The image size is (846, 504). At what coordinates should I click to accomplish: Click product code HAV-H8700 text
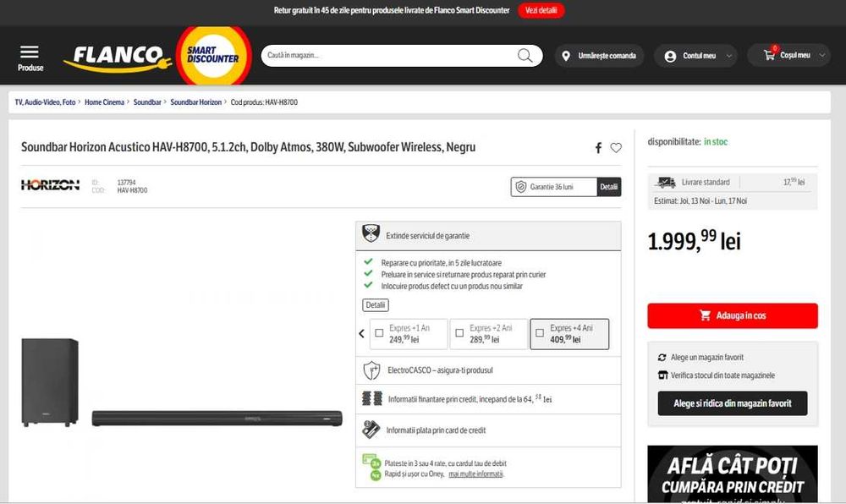point(132,190)
